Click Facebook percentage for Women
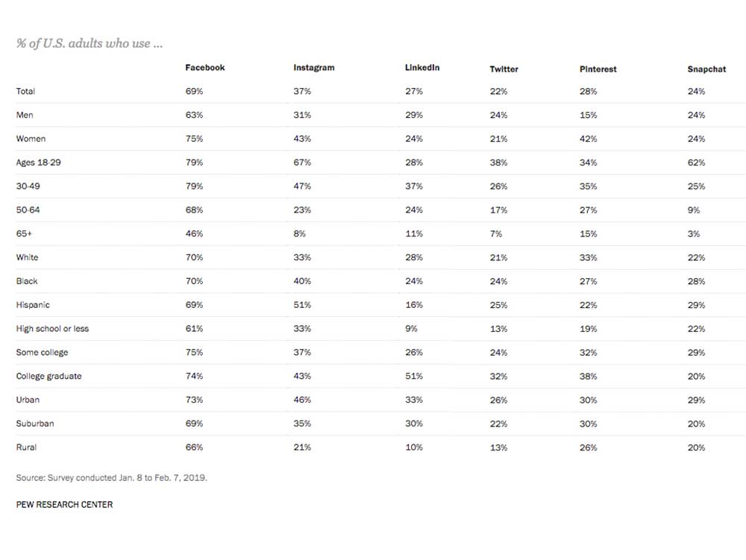This screenshot has height=560, width=746. pyautogui.click(x=194, y=139)
